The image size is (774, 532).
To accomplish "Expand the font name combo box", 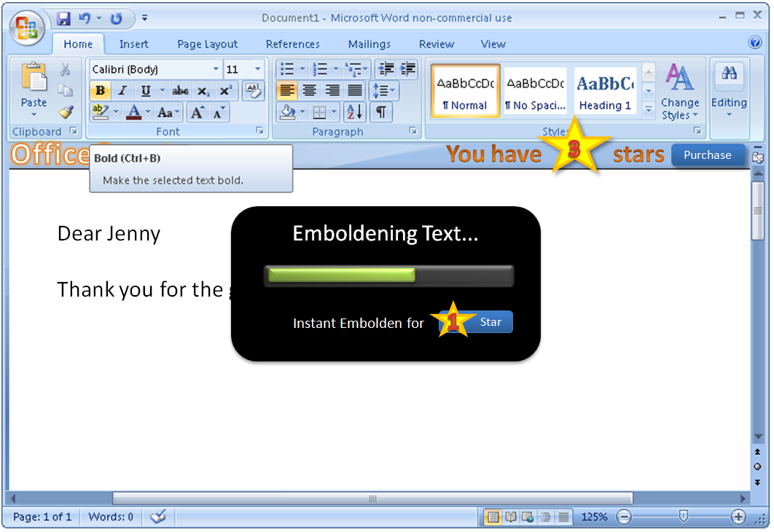I will tap(216, 69).
